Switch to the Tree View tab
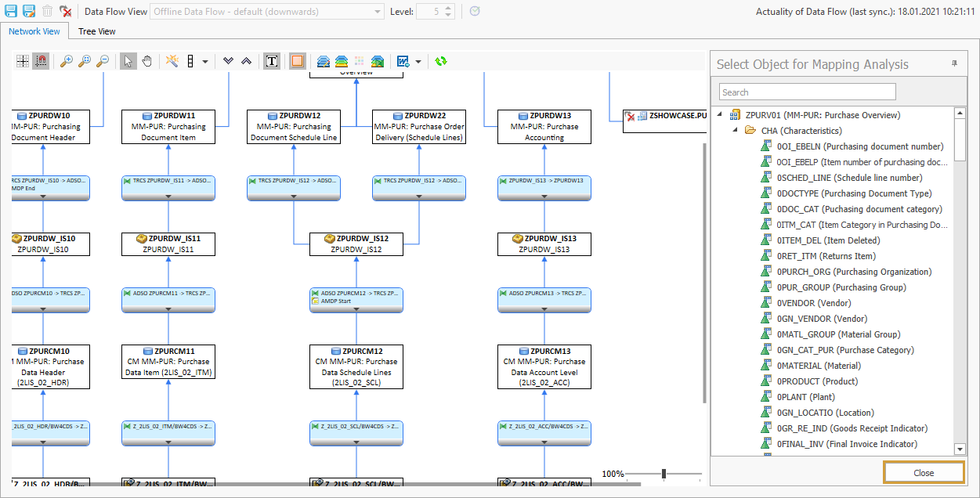 tap(97, 31)
